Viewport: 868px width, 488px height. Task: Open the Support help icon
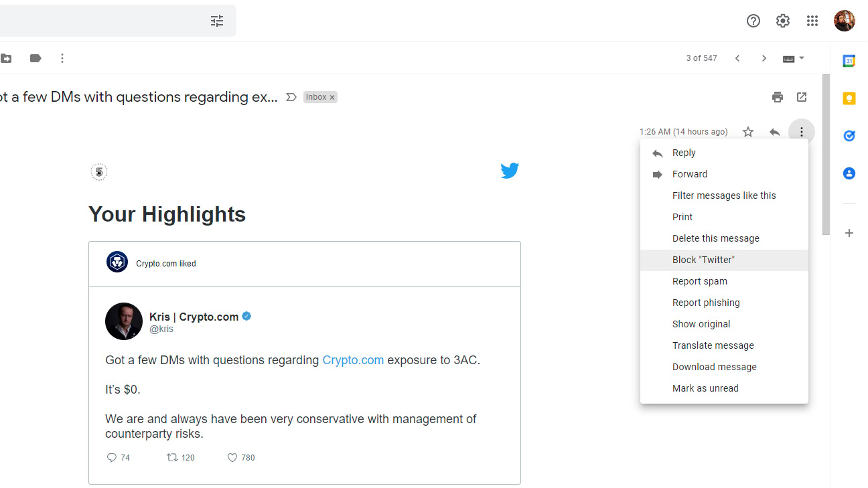753,21
